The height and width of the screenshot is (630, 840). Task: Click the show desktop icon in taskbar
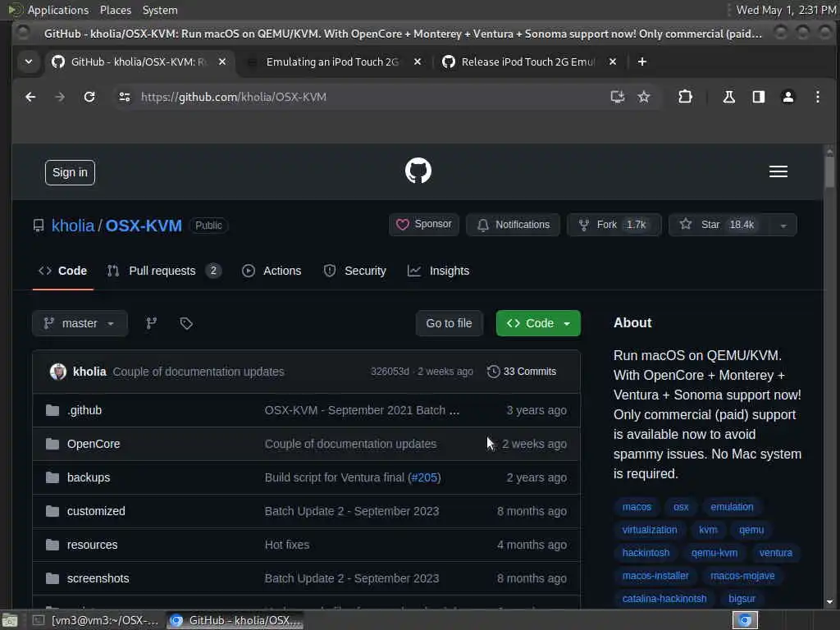pyautogui.click(x=10, y=620)
